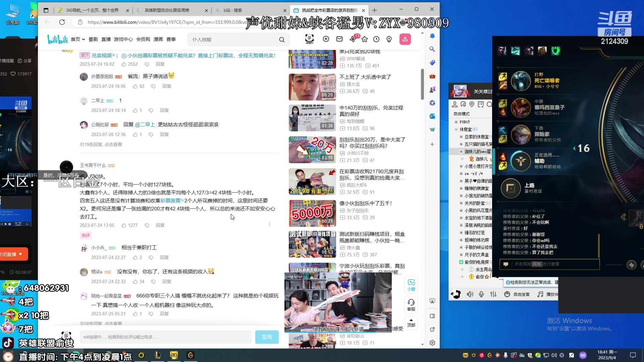Click the search magnifier in Bilibili search box
This screenshot has width=644, height=362.
coord(282,40)
